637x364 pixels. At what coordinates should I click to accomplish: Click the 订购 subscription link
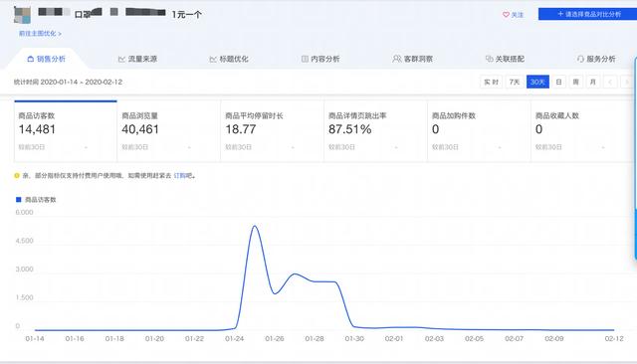coord(180,175)
